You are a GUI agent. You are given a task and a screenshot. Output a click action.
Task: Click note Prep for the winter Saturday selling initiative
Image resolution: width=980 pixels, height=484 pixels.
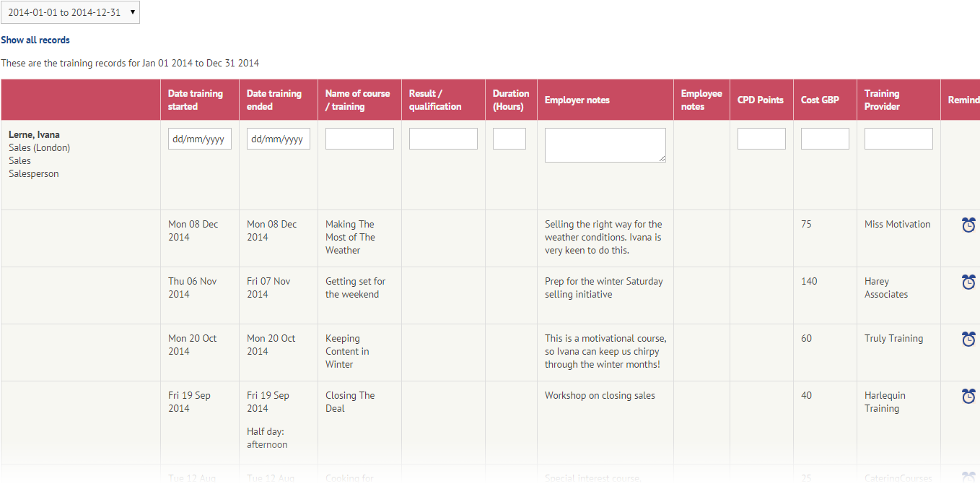tap(604, 288)
